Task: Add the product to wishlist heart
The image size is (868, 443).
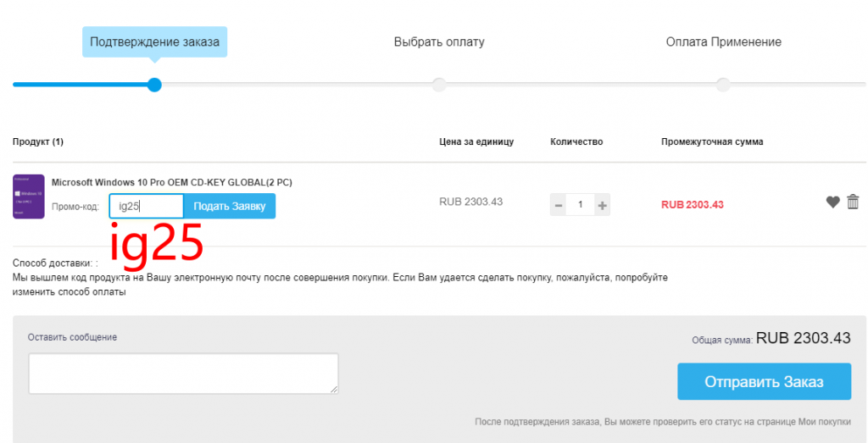Action: pos(832,202)
